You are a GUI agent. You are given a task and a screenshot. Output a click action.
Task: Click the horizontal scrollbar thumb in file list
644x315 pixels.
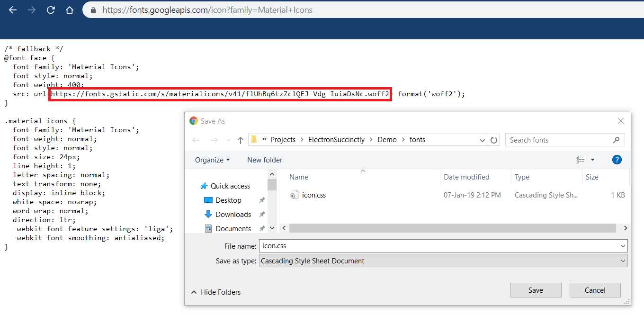(453, 228)
